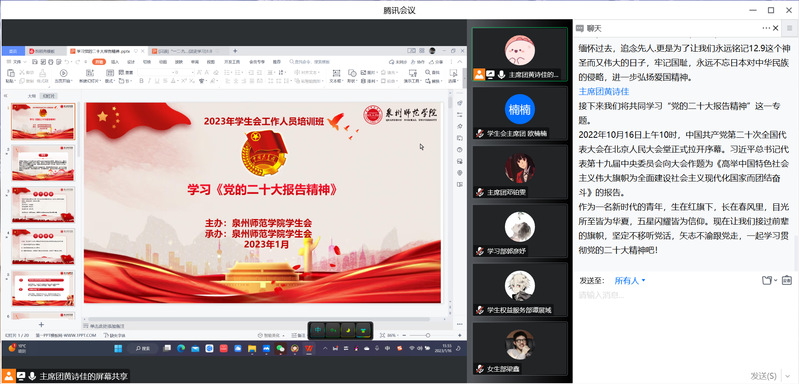Expand the 所有人 recipient dropdown

pos(630,281)
